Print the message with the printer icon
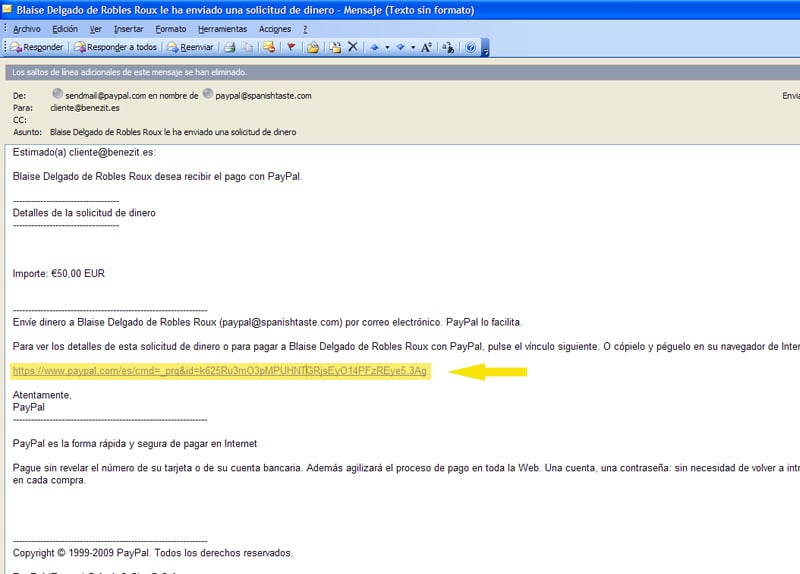Viewport: 800px width, 574px height. [230, 47]
